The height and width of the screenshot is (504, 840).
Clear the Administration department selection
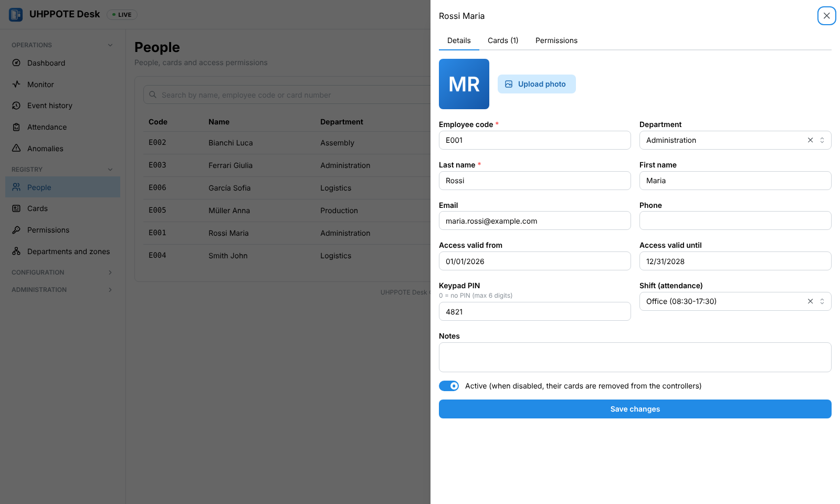810,140
